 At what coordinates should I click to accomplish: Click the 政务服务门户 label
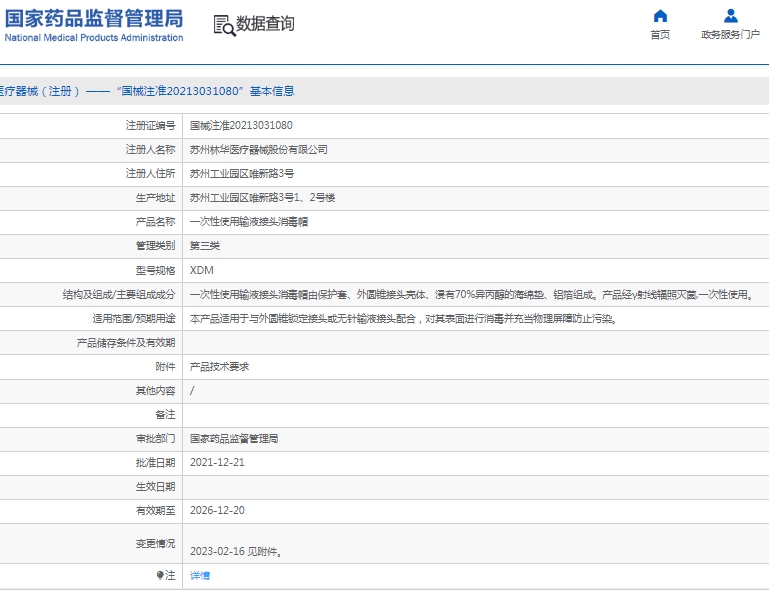[730, 35]
